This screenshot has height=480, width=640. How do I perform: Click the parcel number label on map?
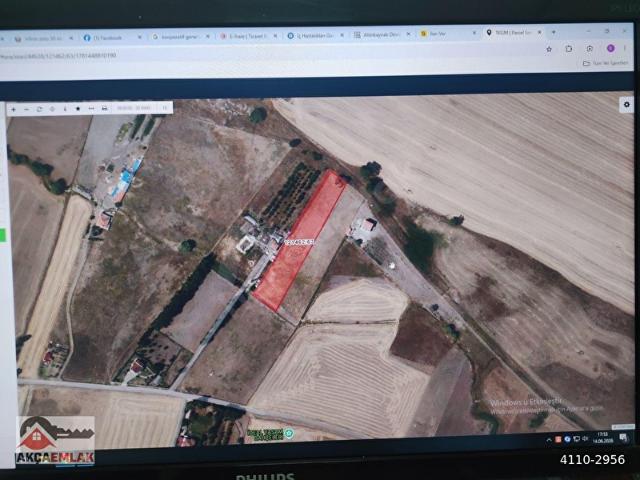[x=300, y=242]
